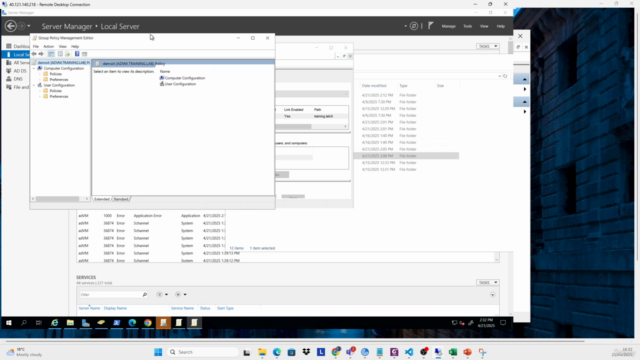Click the Server Manager notifications flag icon
640x360 pixels.
coord(430,26)
